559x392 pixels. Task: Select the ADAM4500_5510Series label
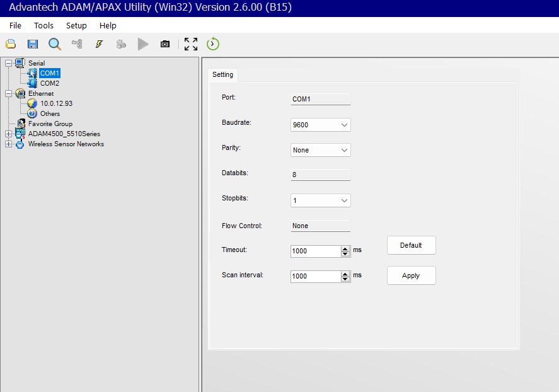coord(64,134)
